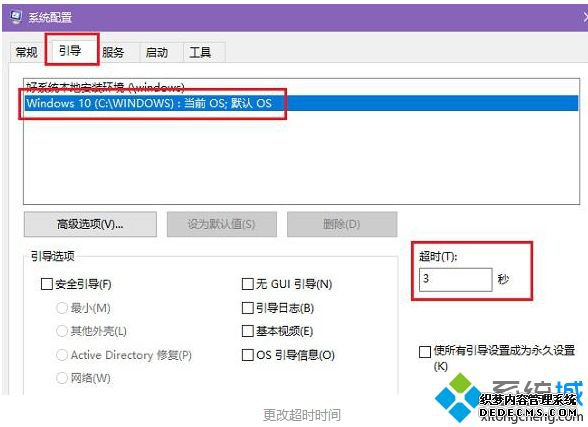This screenshot has width=588, height=427.
Task: Click the System Configuration title bar icon
Action: (16, 17)
